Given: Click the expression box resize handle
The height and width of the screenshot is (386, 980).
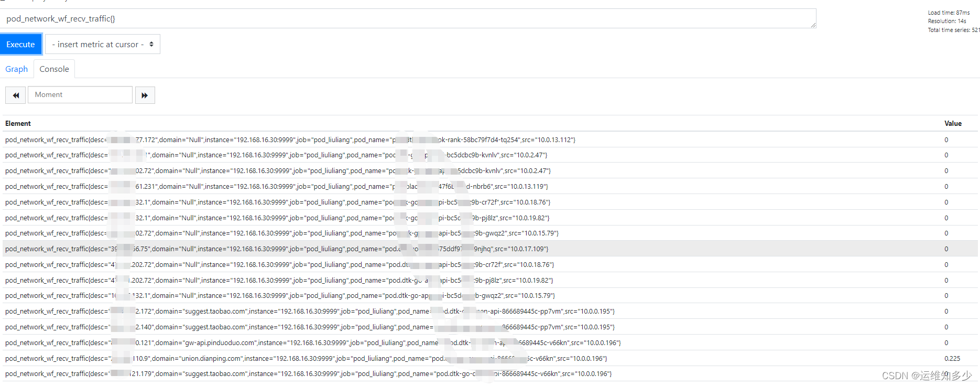Looking at the screenshot, I should [813, 25].
